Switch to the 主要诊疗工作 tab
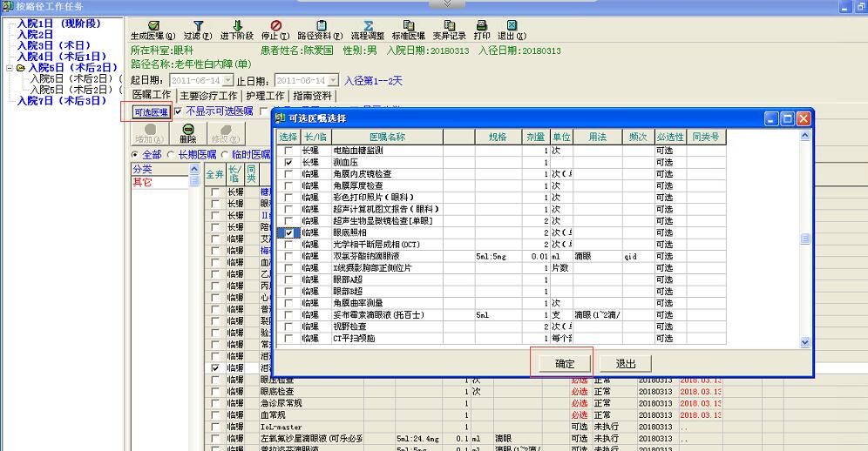This screenshot has width=868, height=451. click(x=208, y=96)
